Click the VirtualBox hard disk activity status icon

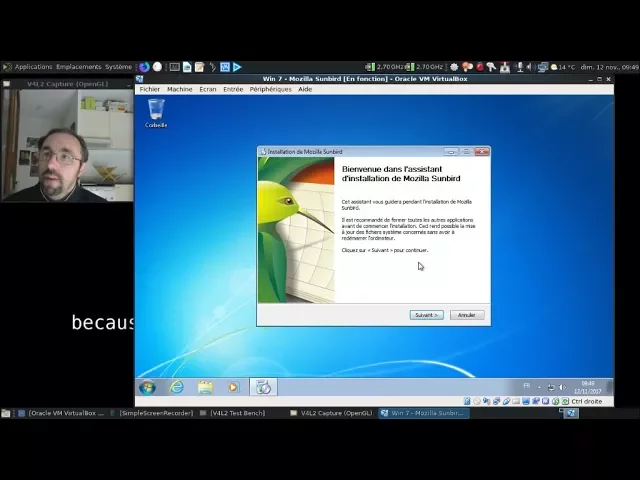(x=467, y=402)
